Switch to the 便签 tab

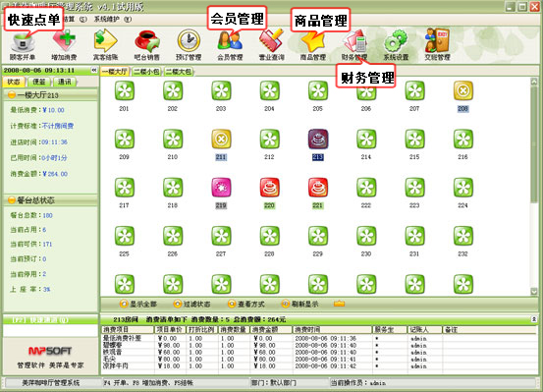pos(39,82)
